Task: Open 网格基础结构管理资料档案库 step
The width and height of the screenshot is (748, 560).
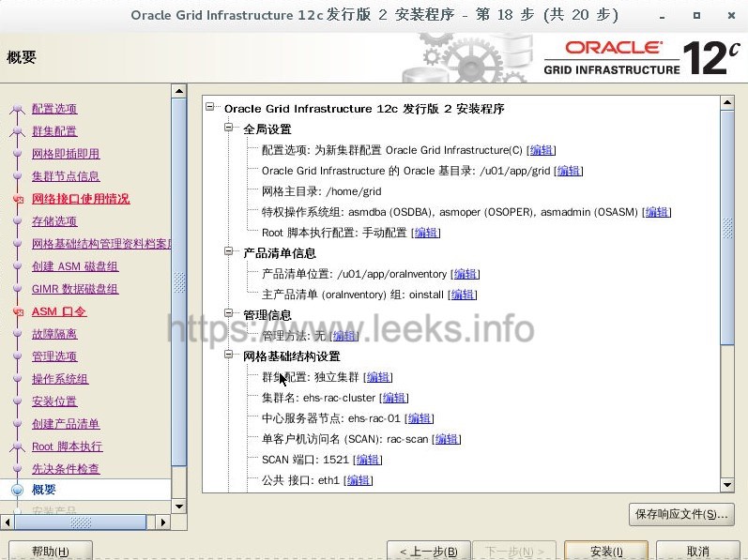Action: (101, 244)
